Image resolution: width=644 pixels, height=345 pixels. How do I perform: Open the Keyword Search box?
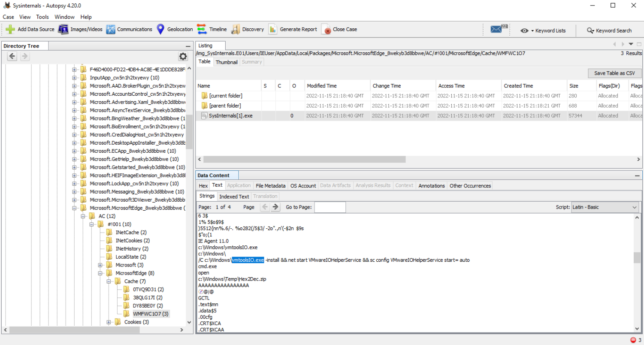pos(609,30)
